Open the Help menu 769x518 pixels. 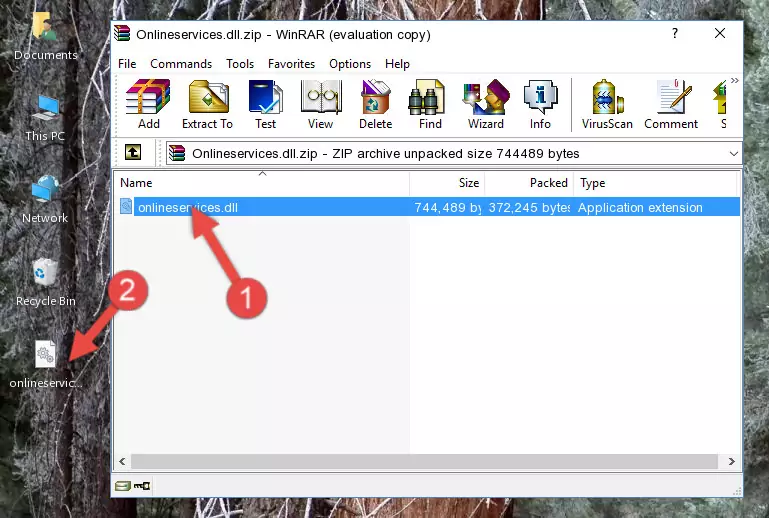coord(397,64)
